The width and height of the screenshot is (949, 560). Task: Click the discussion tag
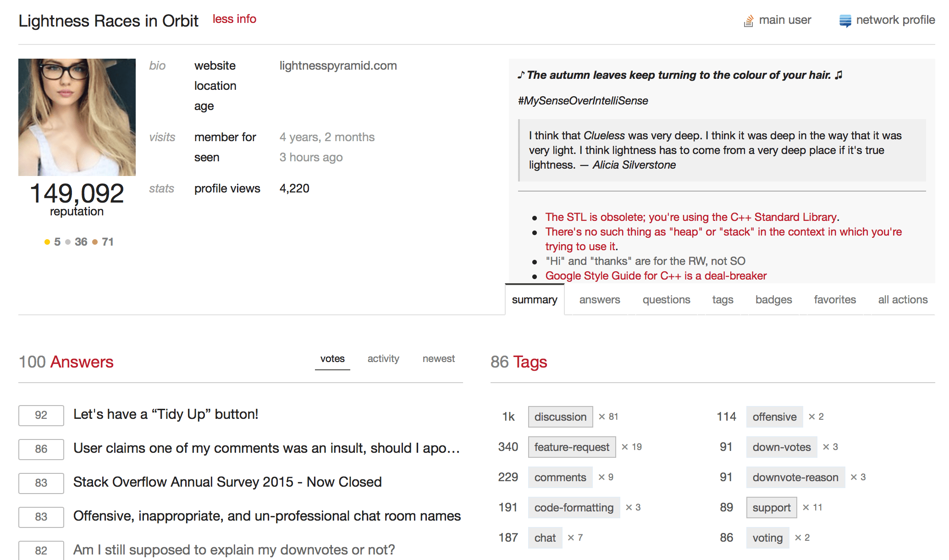click(560, 417)
